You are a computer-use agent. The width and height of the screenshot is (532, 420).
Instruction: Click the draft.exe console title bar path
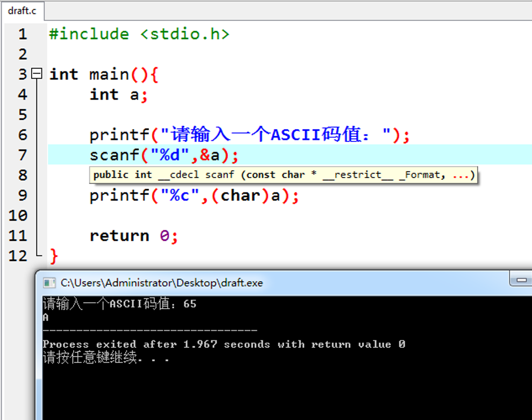click(162, 283)
